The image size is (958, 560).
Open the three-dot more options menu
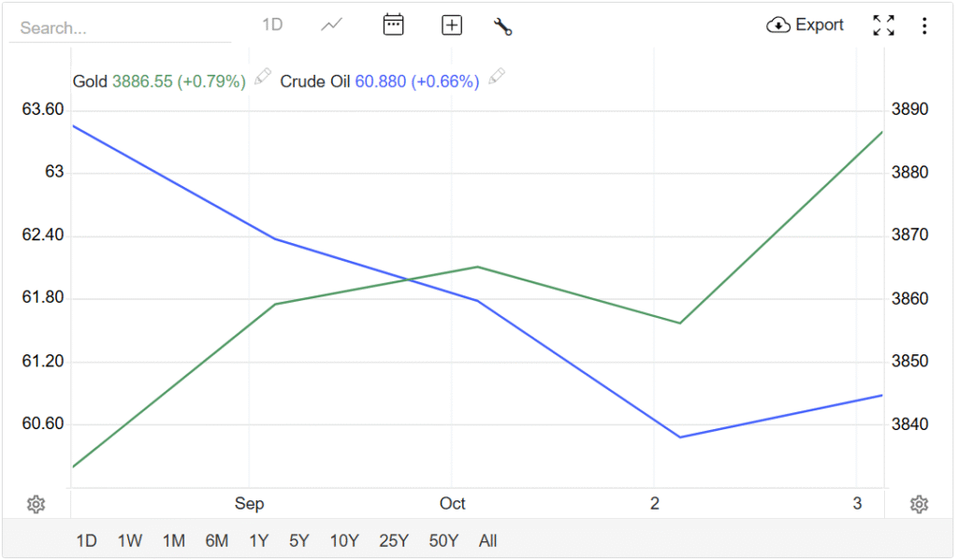[924, 25]
